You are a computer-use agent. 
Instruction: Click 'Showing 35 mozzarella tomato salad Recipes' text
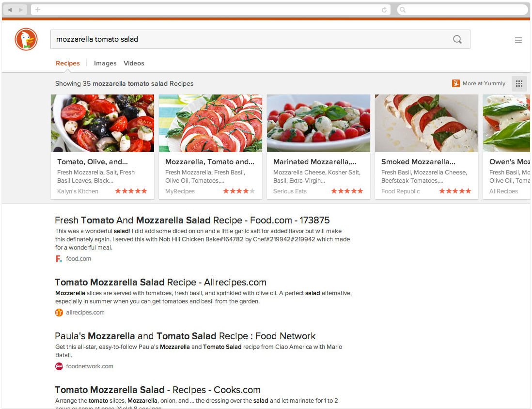pyautogui.click(x=124, y=83)
